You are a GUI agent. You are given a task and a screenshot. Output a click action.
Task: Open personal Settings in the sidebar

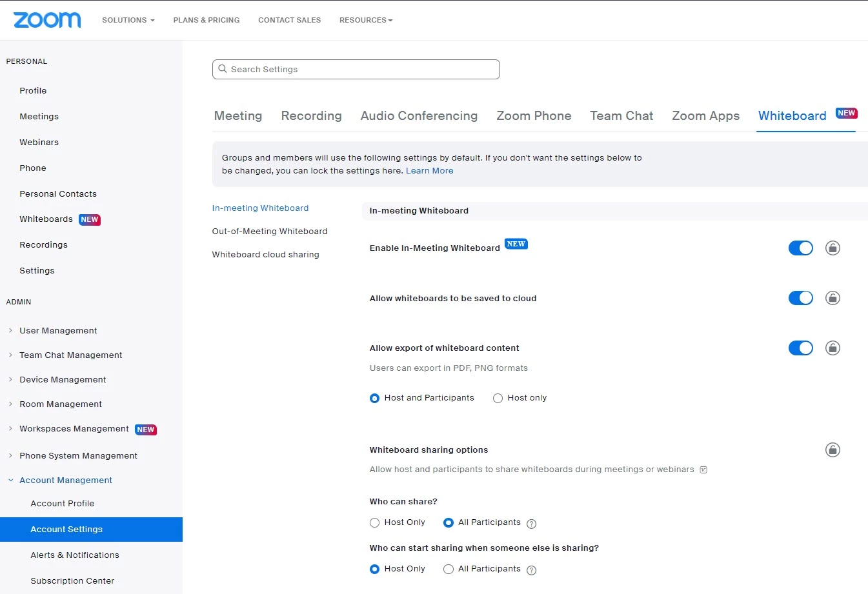coord(37,271)
